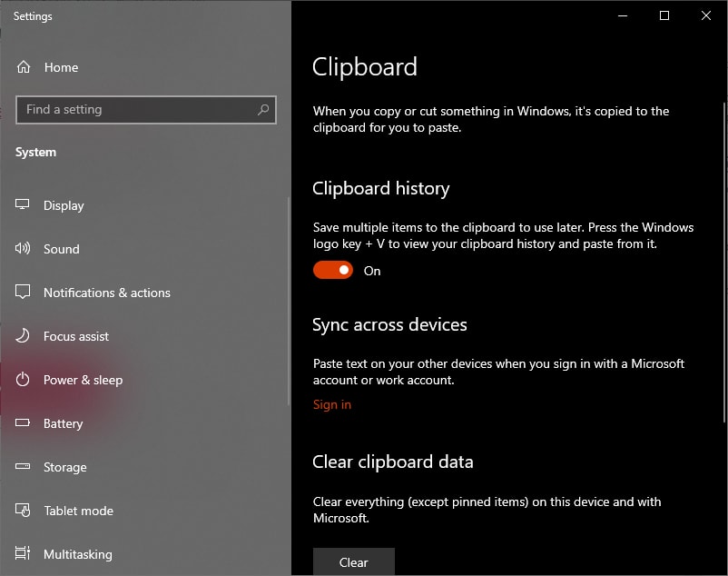Click the Clear clipboard data heading
This screenshot has height=576, width=728.
click(x=393, y=462)
